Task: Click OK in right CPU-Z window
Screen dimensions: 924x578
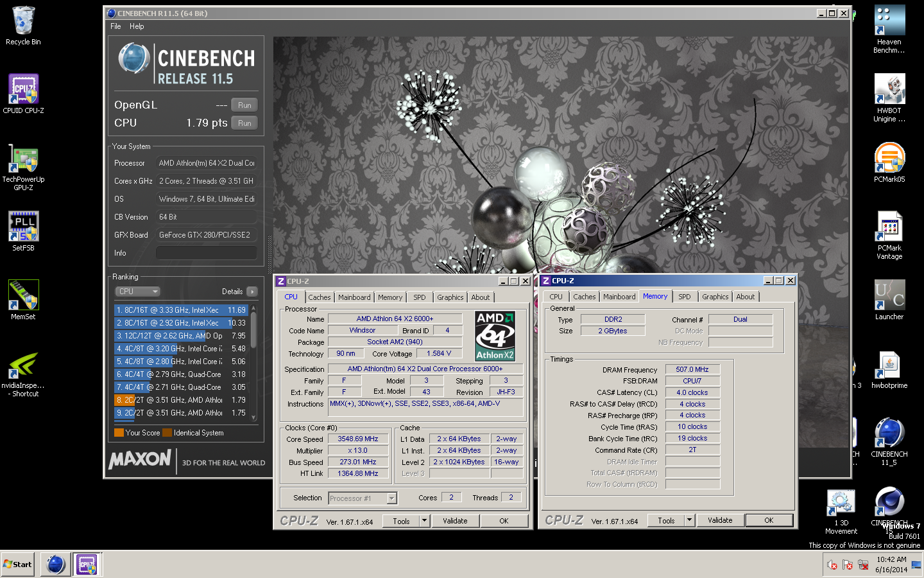Action: click(x=769, y=521)
